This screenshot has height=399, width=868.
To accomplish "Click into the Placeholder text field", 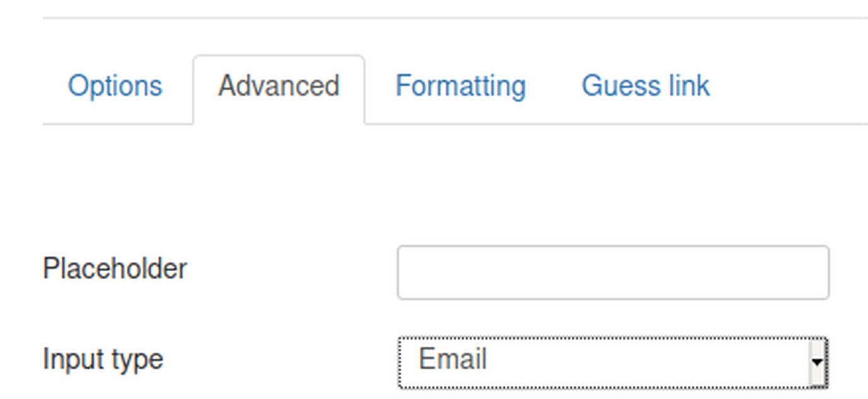I will click(x=613, y=272).
